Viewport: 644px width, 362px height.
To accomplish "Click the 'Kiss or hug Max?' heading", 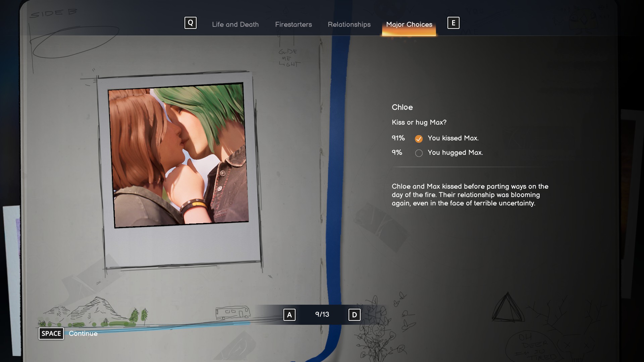I will (419, 122).
